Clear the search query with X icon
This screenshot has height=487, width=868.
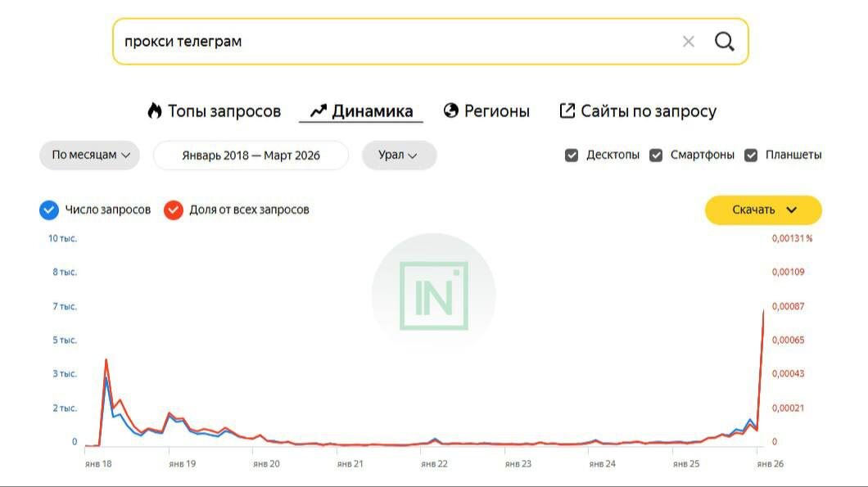coord(688,42)
